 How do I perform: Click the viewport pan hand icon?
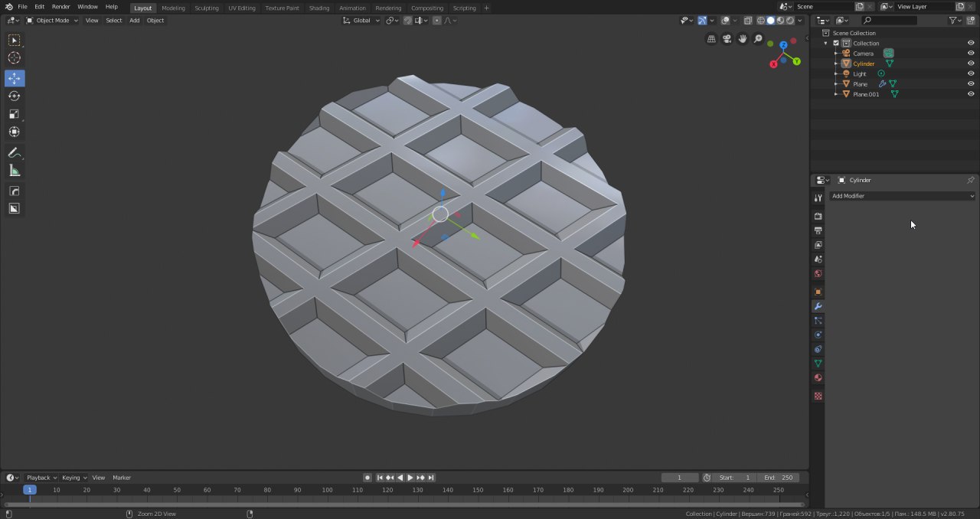point(743,39)
